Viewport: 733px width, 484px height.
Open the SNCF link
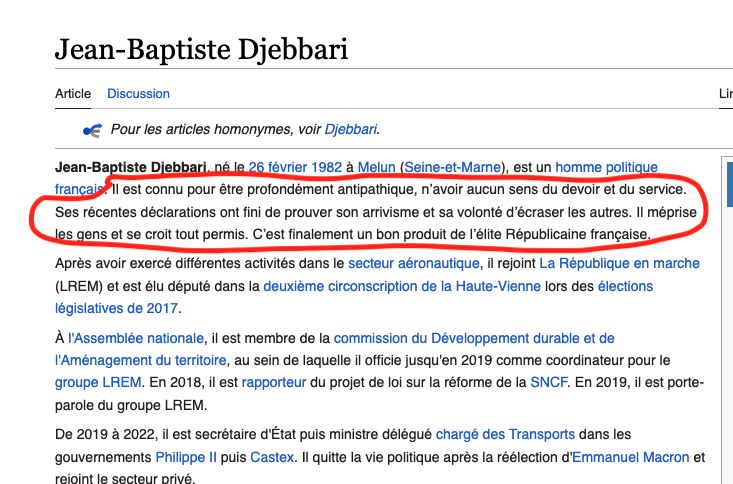click(549, 382)
